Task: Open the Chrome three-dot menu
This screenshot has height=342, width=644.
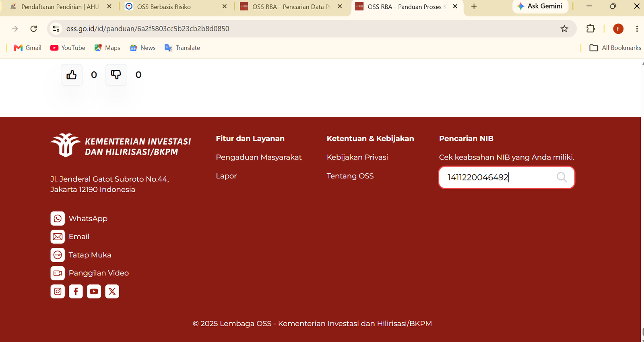Action: click(637, 29)
